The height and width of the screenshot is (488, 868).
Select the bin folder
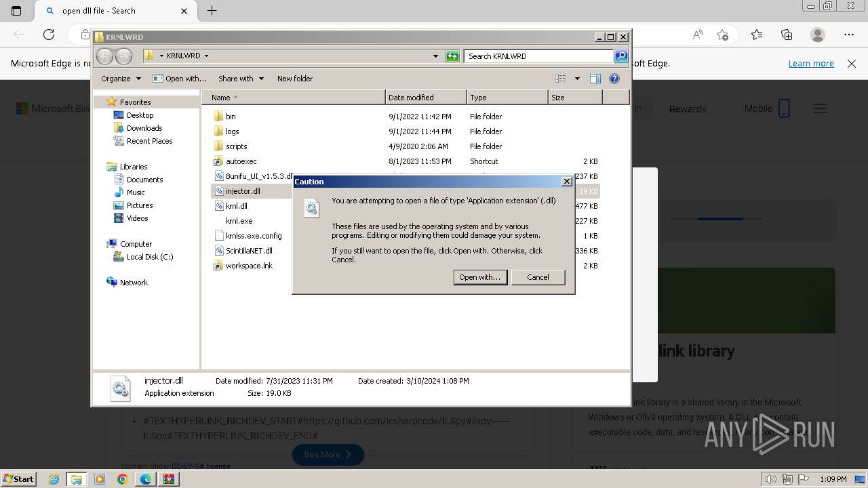coord(231,117)
